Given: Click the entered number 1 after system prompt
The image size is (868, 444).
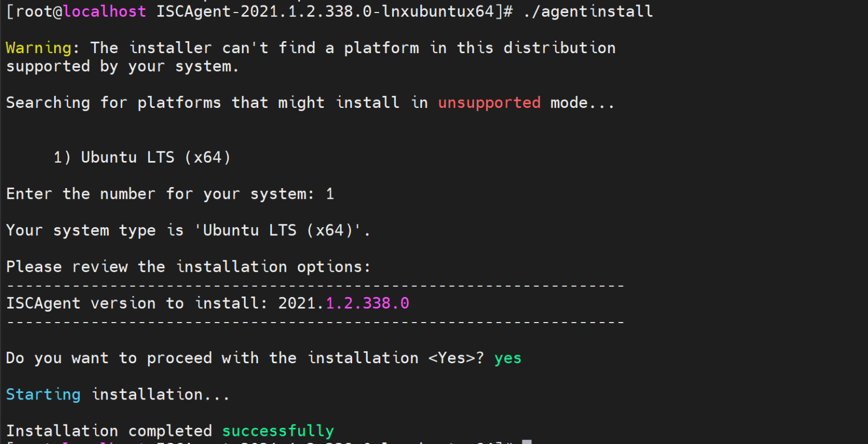Looking at the screenshot, I should 330,194.
